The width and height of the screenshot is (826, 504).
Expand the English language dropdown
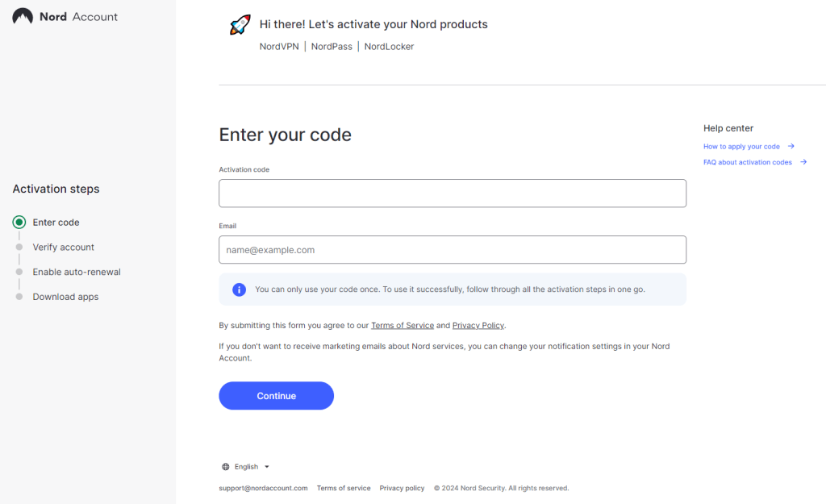coord(252,467)
